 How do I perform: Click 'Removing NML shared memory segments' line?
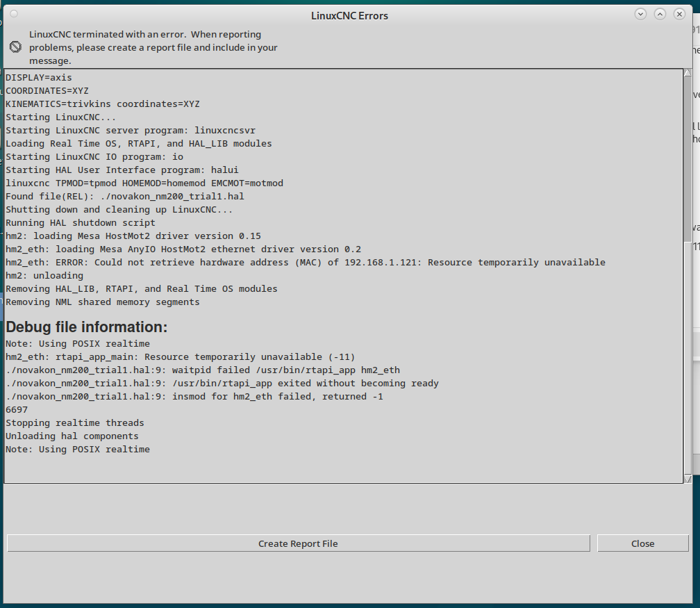pyautogui.click(x=103, y=302)
